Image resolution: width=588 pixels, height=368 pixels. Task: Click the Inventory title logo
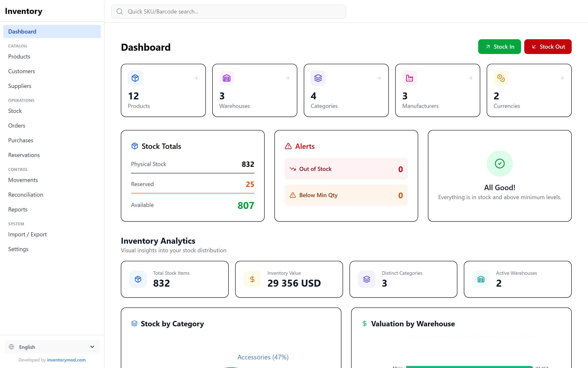pyautogui.click(x=23, y=11)
